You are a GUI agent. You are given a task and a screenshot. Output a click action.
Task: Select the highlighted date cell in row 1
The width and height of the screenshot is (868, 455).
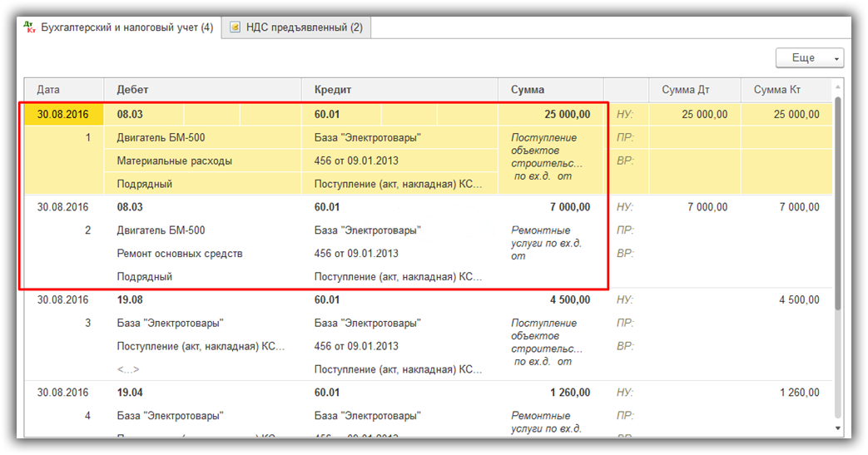pos(63,115)
